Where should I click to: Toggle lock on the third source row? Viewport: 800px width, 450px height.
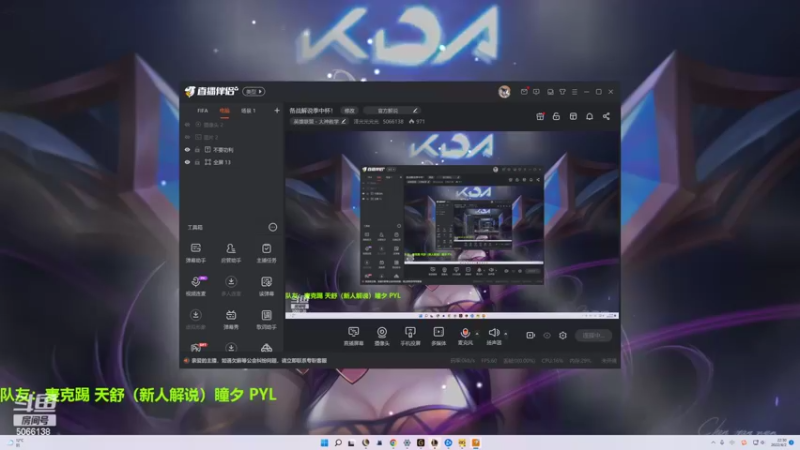click(197, 150)
